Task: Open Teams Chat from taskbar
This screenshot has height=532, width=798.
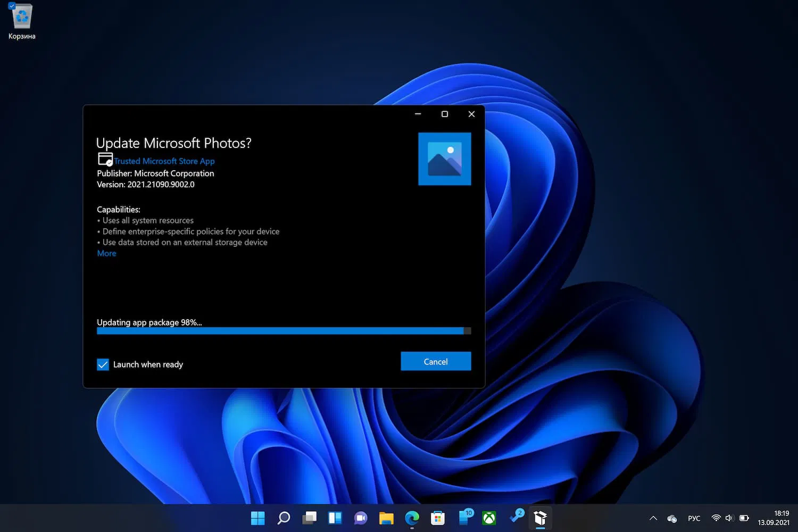Action: [x=361, y=518]
